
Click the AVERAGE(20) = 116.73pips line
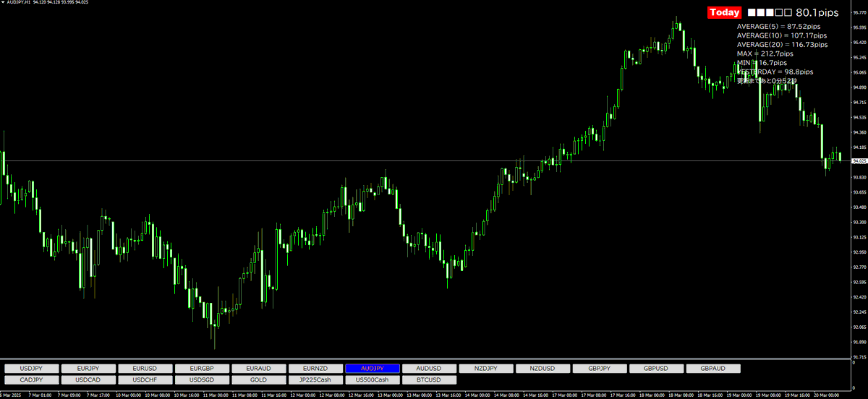tap(784, 45)
